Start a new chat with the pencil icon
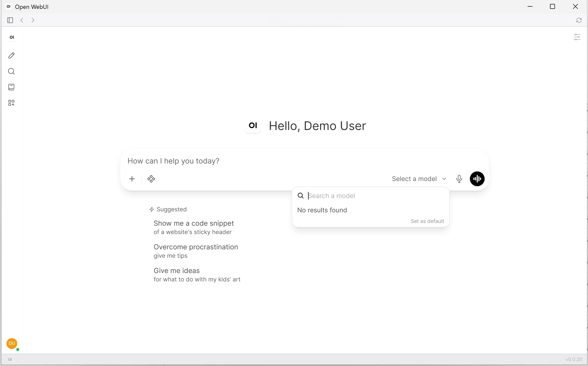The height and width of the screenshot is (366, 588). [x=12, y=55]
